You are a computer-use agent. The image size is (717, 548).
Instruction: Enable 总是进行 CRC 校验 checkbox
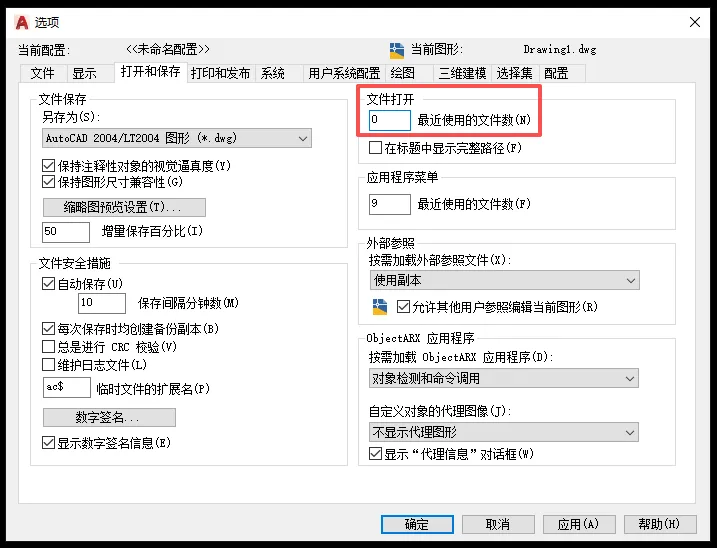coord(48,347)
